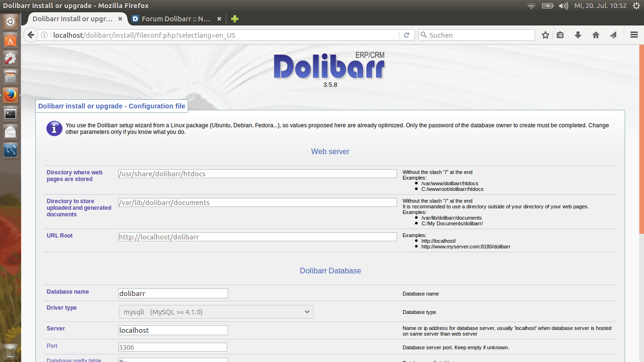644x362 pixels.
Task: Click the example C:/wwwroot/dolibarr/htdocs
Action: point(453,189)
